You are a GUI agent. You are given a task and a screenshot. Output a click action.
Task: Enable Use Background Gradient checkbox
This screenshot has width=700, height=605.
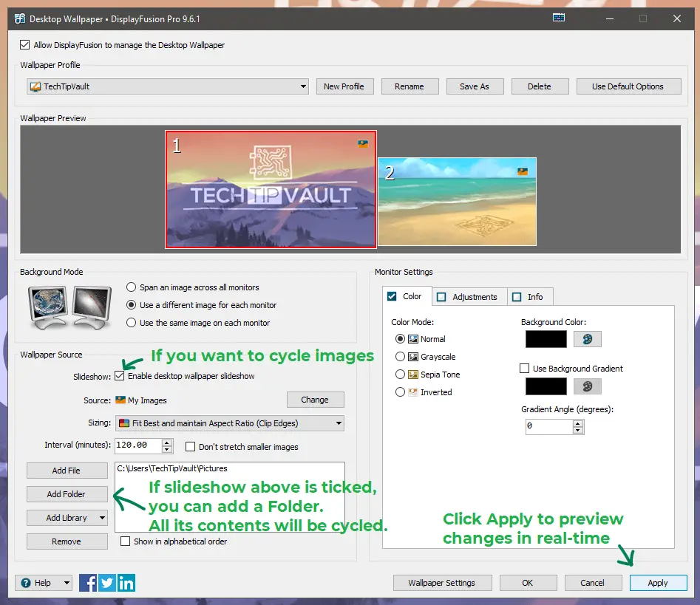[525, 368]
